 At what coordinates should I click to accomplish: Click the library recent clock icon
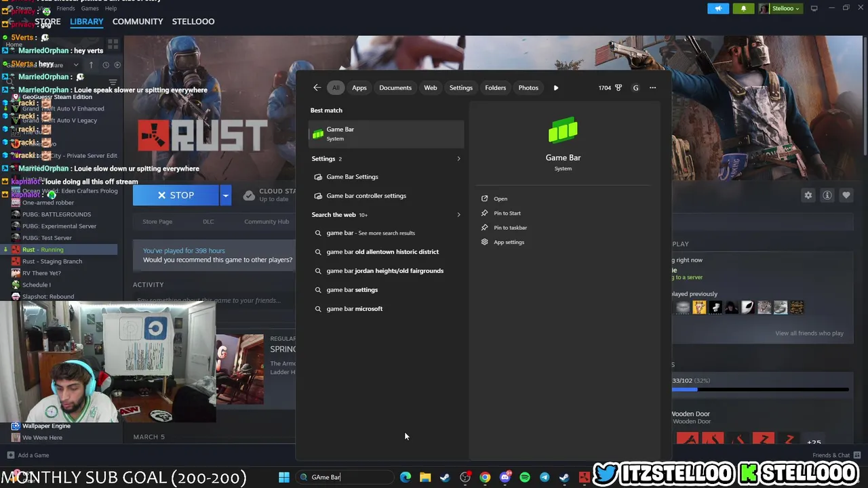(105, 65)
